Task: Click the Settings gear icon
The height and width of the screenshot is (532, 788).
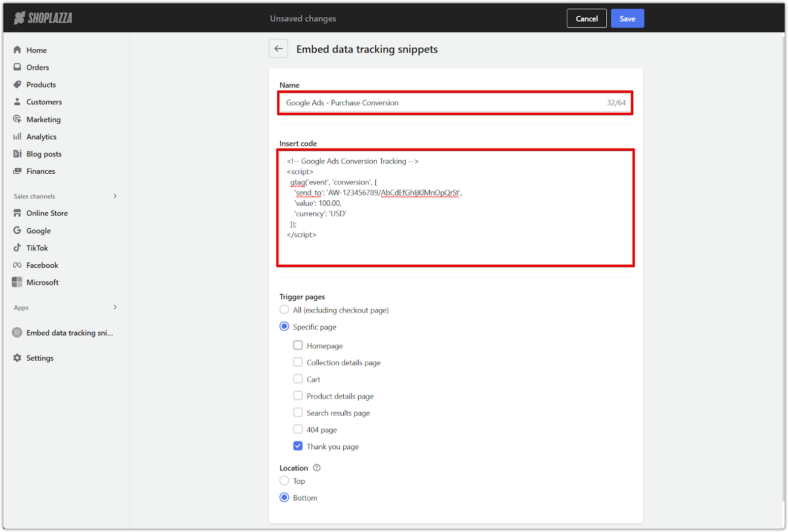Action: pos(17,358)
